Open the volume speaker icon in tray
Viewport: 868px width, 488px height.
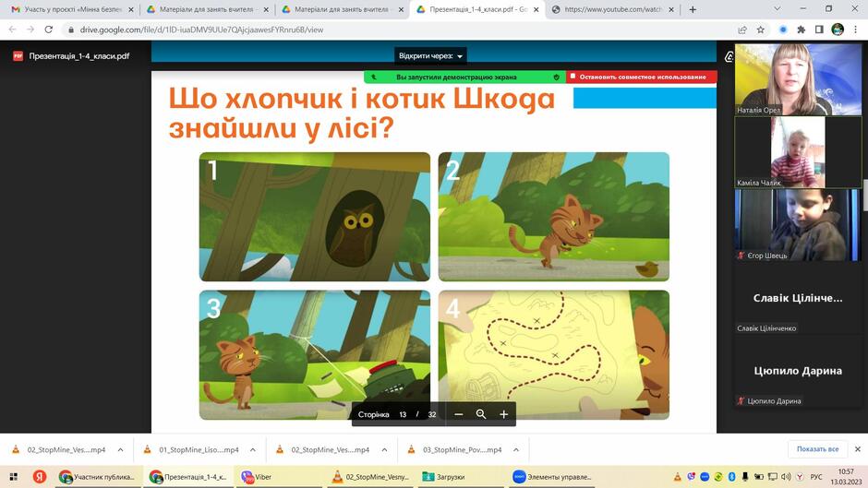click(x=786, y=476)
